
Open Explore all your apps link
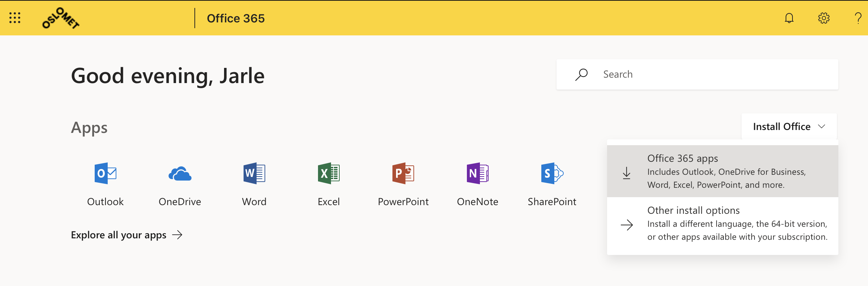tap(127, 235)
